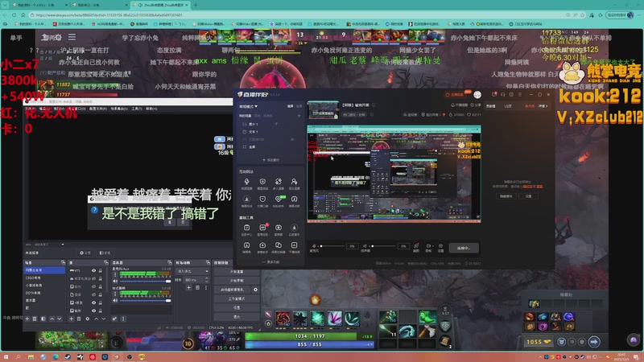
Task: Remove selected source with sources trash icon
Action: pos(79,319)
